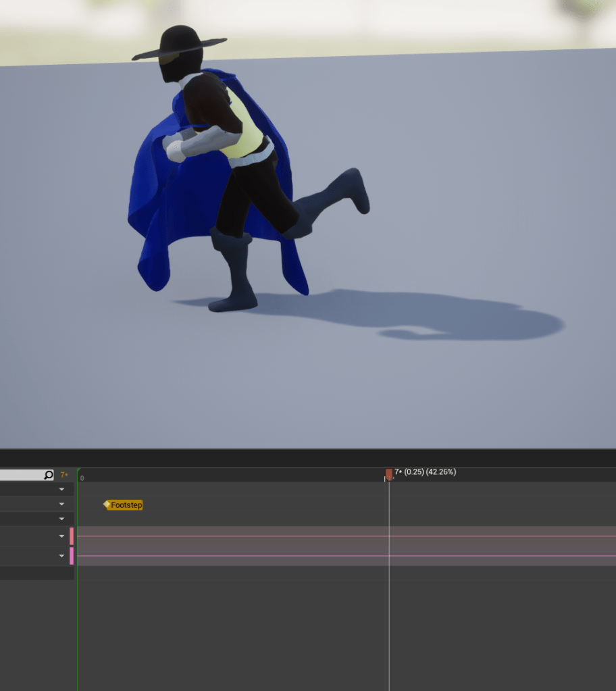
Task: Click the pink curve color swatch
Action: pos(72,556)
